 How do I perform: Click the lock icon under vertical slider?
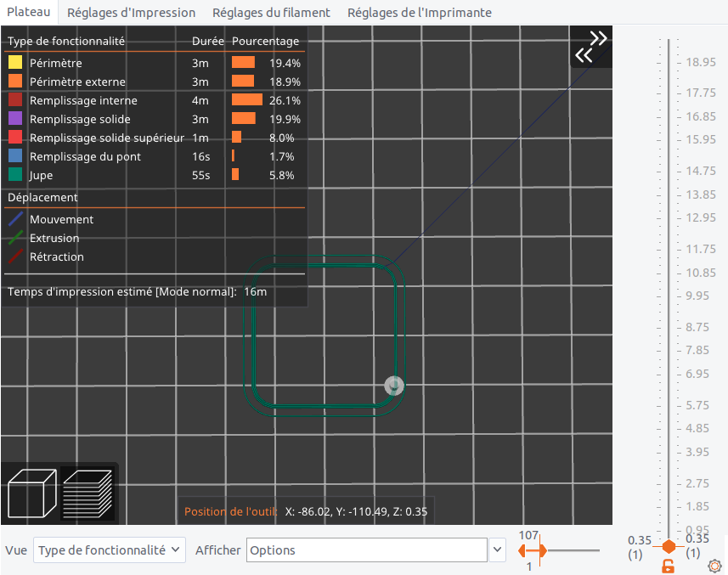click(x=668, y=566)
